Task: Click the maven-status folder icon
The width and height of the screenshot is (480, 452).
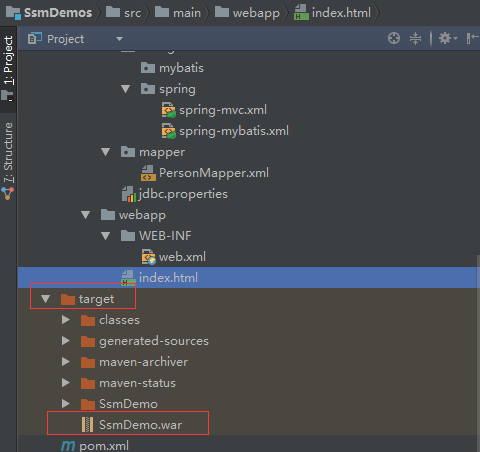Action: pyautogui.click(x=88, y=383)
